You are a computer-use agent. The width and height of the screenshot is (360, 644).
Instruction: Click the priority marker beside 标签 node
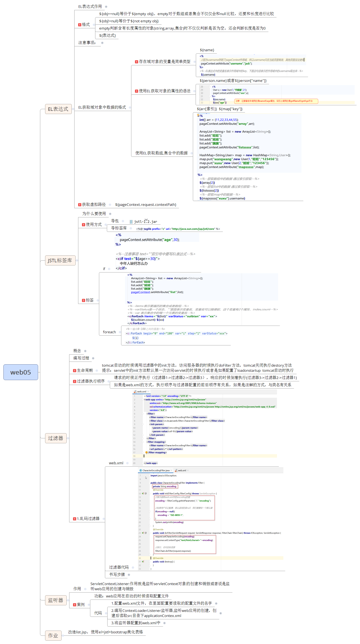(83, 300)
